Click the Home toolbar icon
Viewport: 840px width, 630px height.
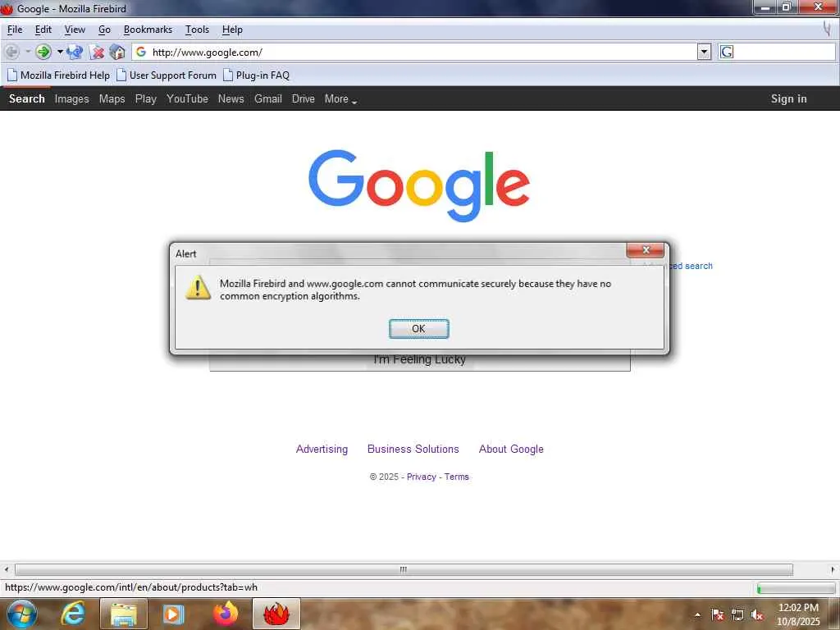(x=117, y=52)
